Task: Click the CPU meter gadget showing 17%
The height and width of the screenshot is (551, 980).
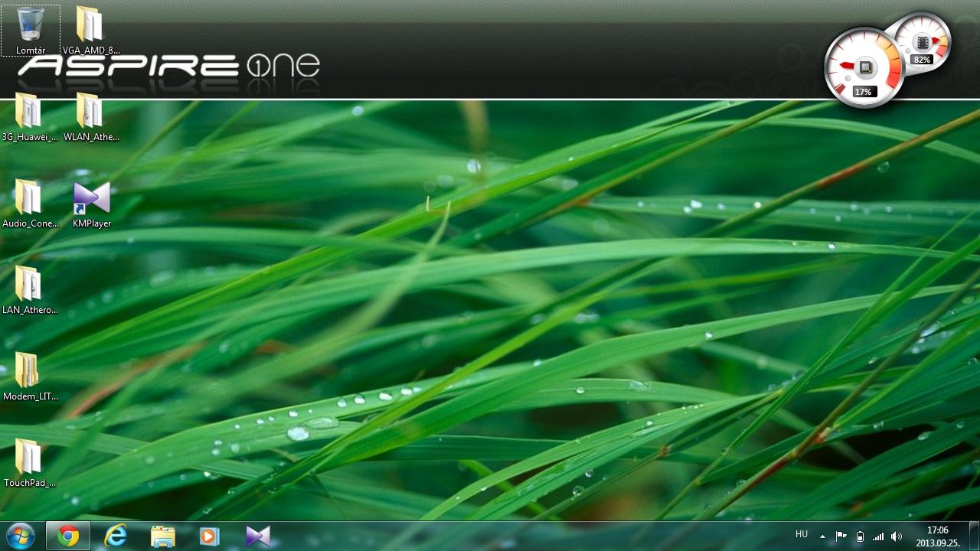Action: point(864,69)
